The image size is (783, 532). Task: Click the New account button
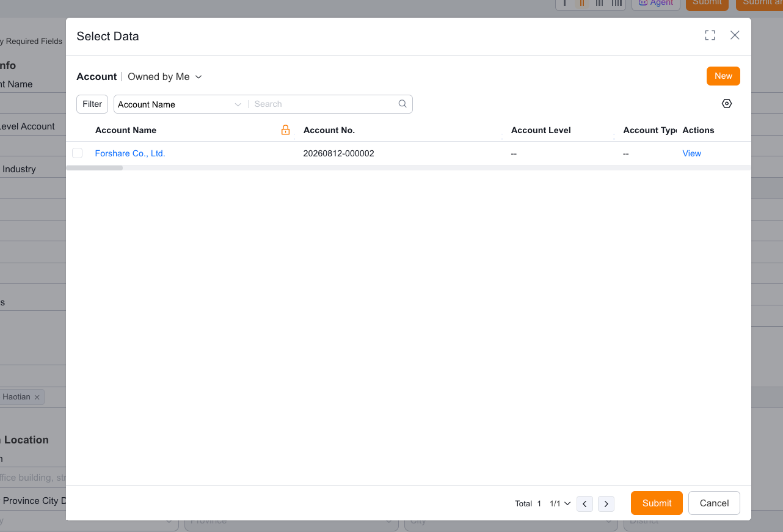click(723, 76)
